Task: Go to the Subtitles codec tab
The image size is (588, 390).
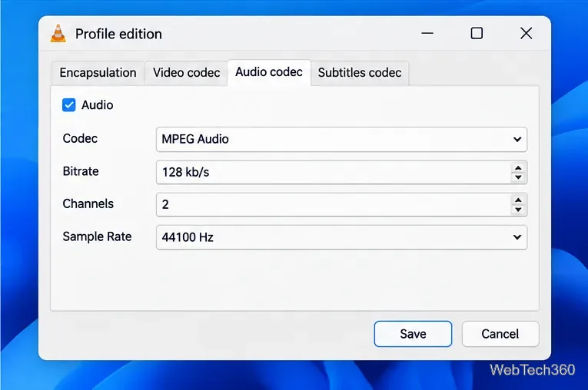Action: [x=360, y=73]
